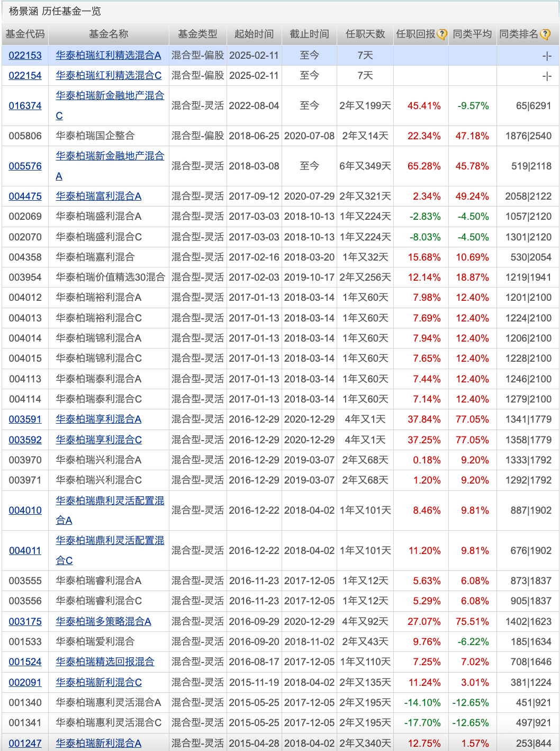Click 华泰柏瑞价值精选30混合 fund name
Viewport: 560px width, 751px height.
click(x=110, y=277)
